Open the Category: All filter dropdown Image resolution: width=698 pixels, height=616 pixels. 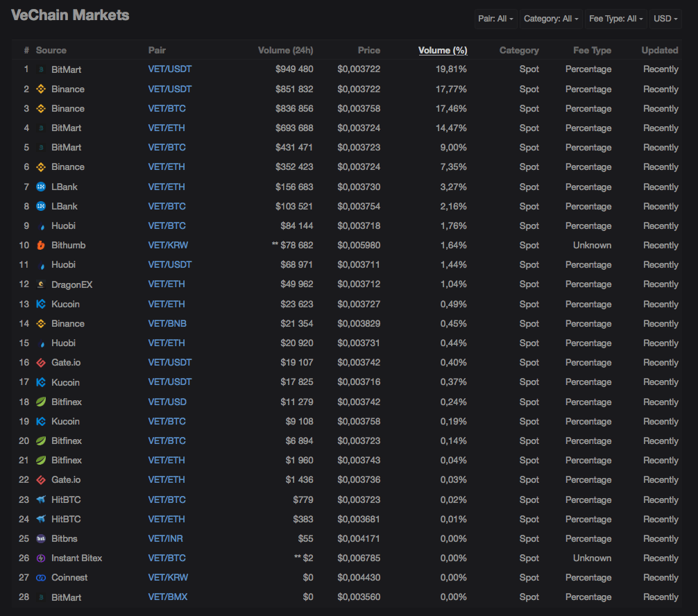click(x=551, y=19)
